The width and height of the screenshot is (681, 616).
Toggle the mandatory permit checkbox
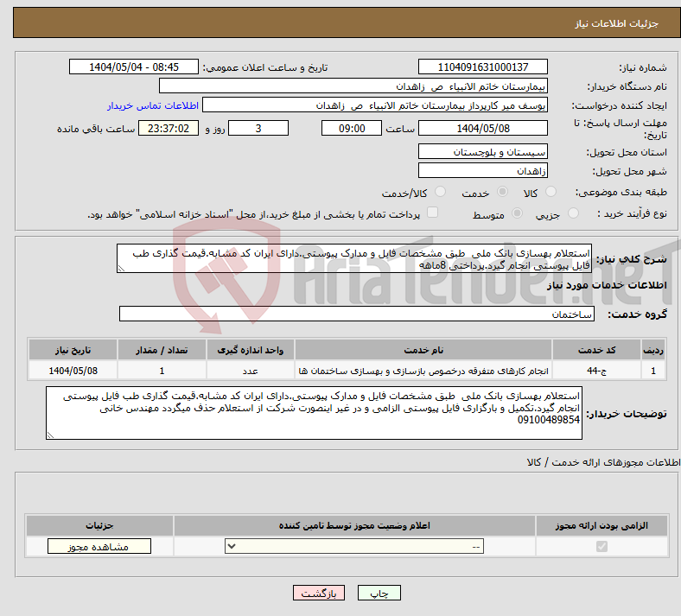pyautogui.click(x=601, y=546)
